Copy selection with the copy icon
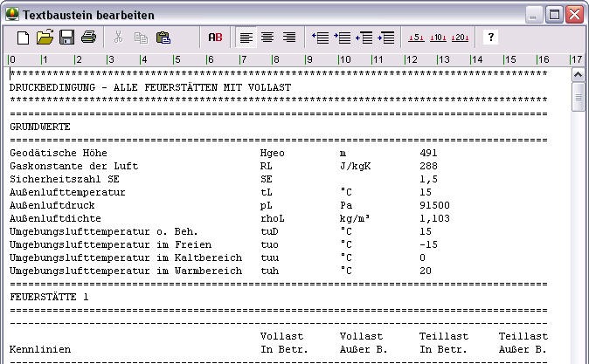The image size is (589, 364). tap(141, 38)
